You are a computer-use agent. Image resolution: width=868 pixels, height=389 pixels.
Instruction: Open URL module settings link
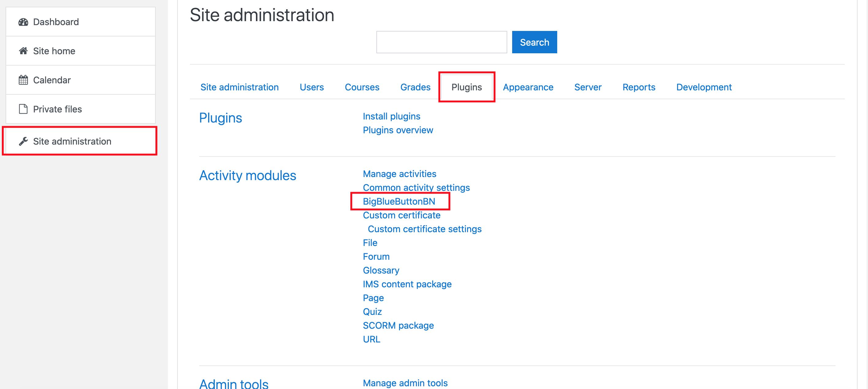click(372, 339)
